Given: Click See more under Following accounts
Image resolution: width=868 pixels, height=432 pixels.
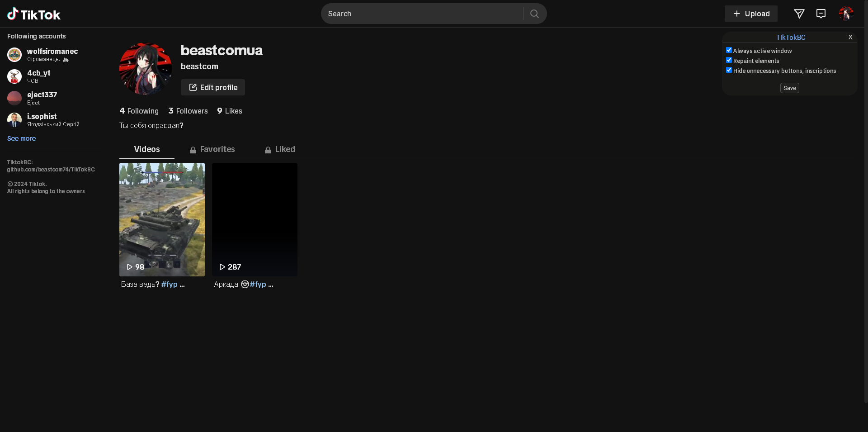Looking at the screenshot, I should tap(21, 138).
